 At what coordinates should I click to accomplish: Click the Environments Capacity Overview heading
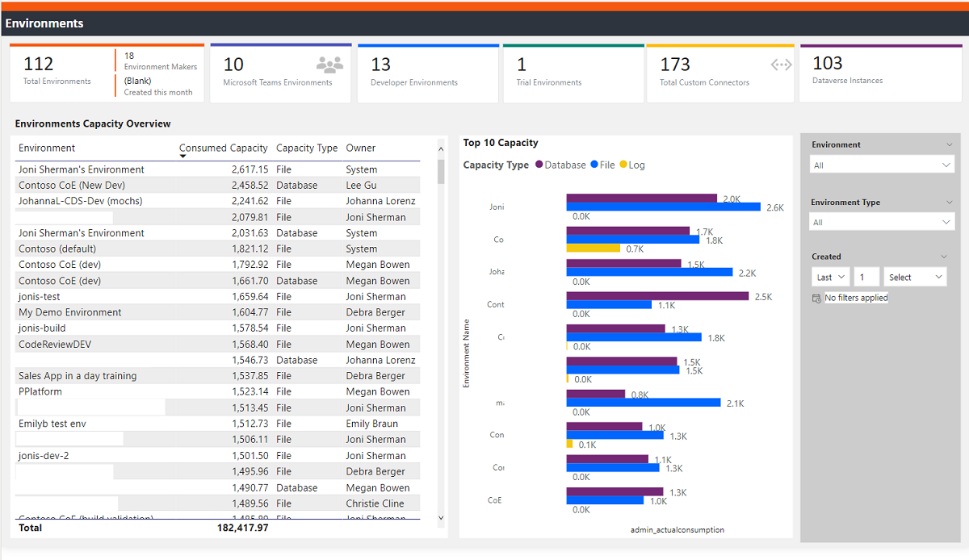coord(93,123)
